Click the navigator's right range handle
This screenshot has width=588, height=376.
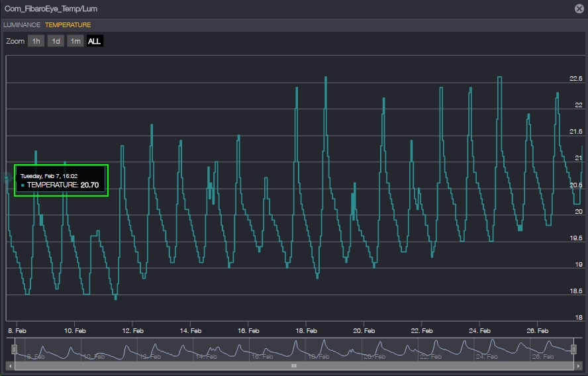[573, 349]
